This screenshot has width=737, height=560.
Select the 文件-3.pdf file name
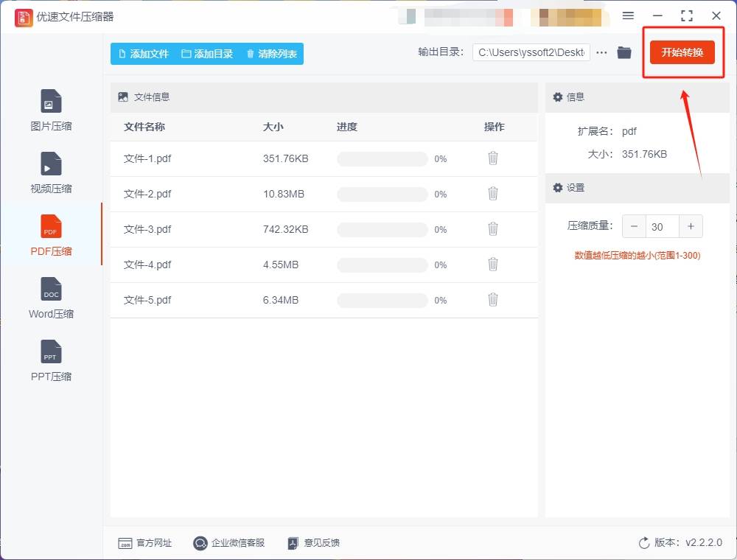(147, 229)
